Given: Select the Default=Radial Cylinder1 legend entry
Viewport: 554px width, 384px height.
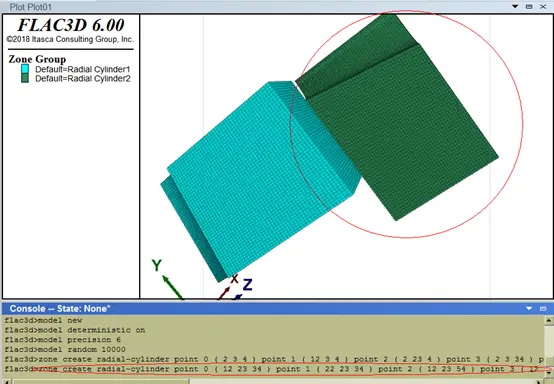Looking at the screenshot, I should tap(83, 69).
